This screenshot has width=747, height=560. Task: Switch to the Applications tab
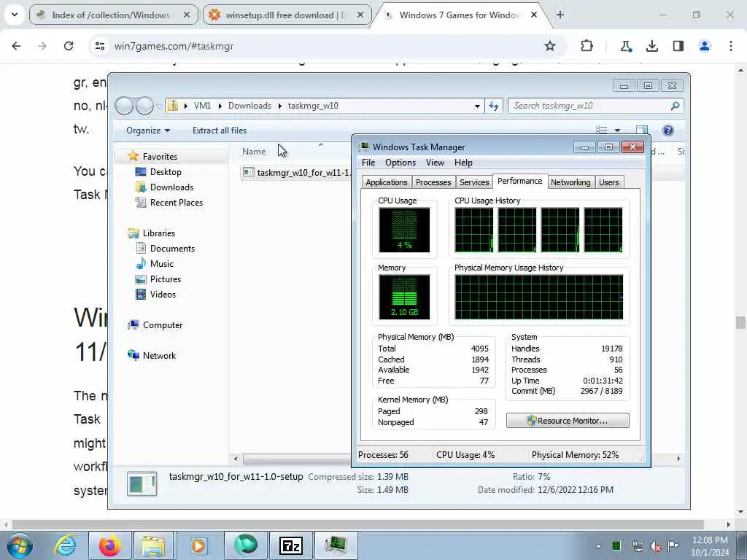387,182
